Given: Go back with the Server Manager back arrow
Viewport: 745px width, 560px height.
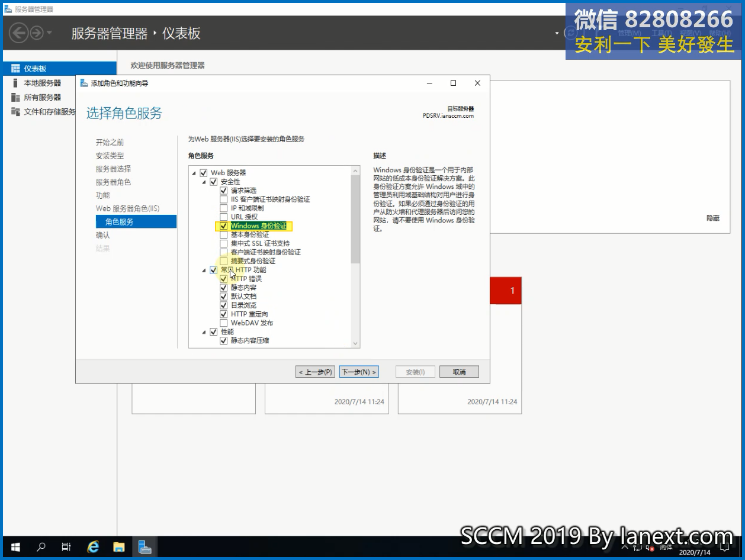Looking at the screenshot, I should [x=18, y=33].
